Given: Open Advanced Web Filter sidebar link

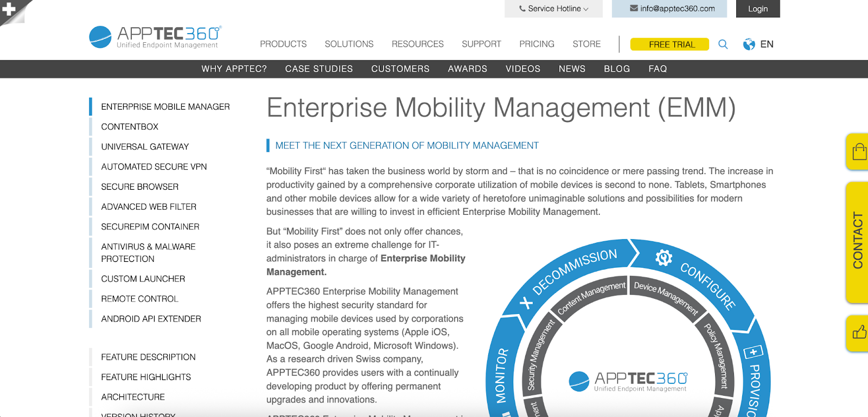Looking at the screenshot, I should point(149,207).
